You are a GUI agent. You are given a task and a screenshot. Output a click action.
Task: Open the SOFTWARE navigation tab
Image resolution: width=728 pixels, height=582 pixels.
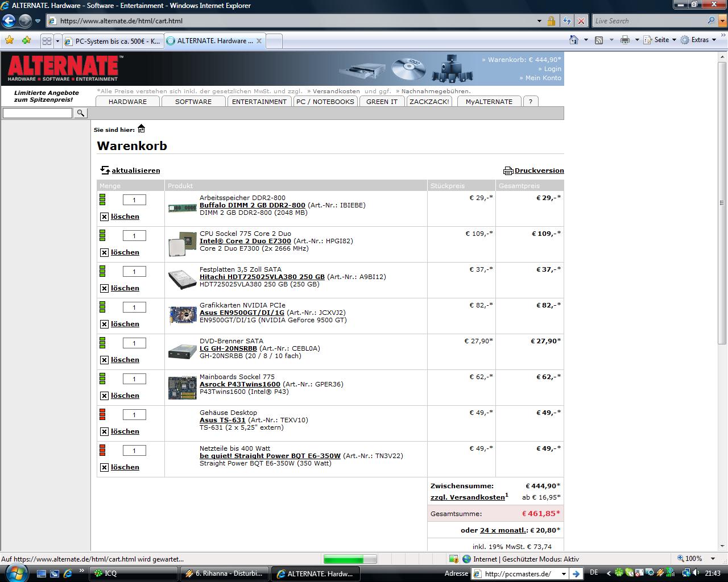click(x=193, y=102)
